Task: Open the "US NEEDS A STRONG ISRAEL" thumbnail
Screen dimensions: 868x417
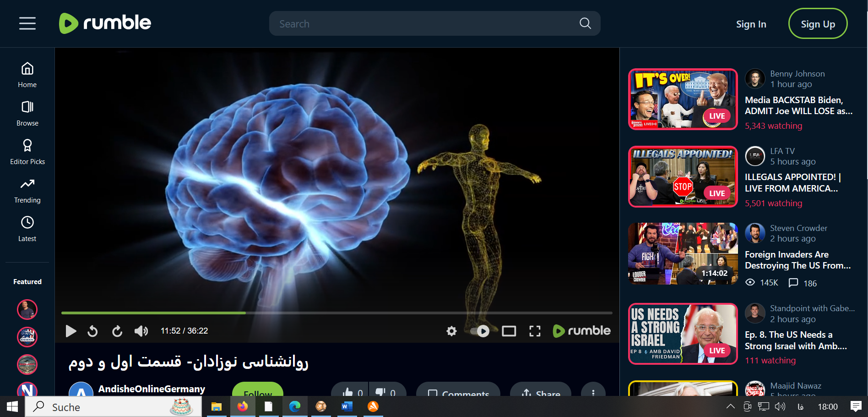Action: (683, 334)
